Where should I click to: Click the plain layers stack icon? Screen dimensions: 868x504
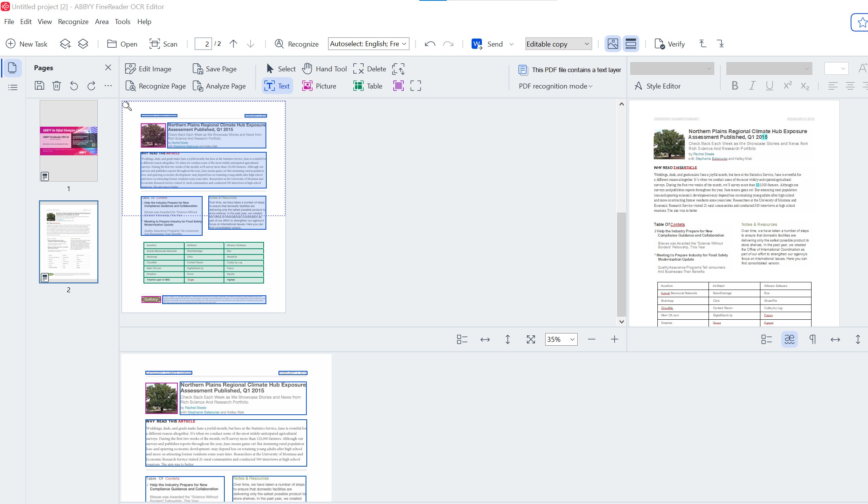83,44
